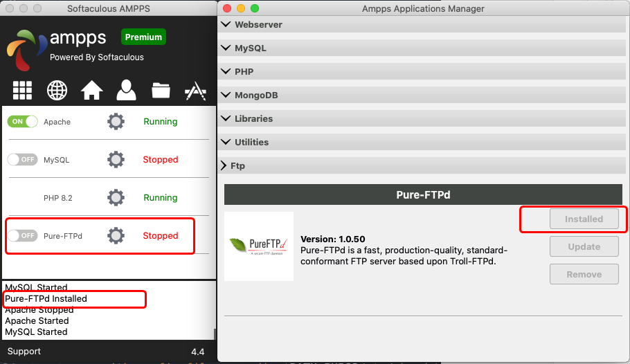Click the 'Version: 1.0.50' text
Screen dimensions: 630x364
point(333,239)
